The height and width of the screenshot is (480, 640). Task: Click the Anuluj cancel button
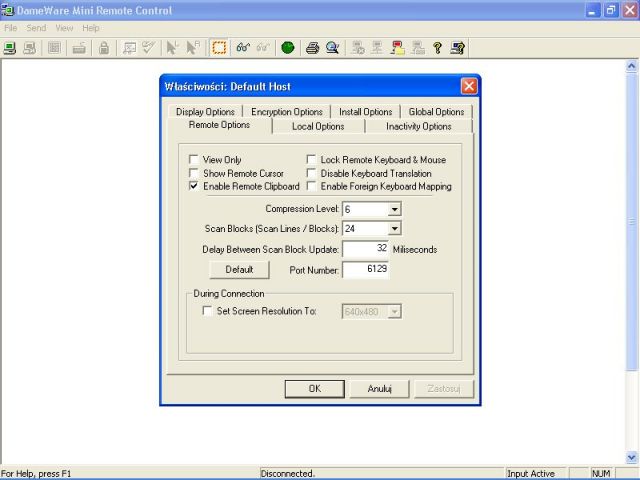380,389
